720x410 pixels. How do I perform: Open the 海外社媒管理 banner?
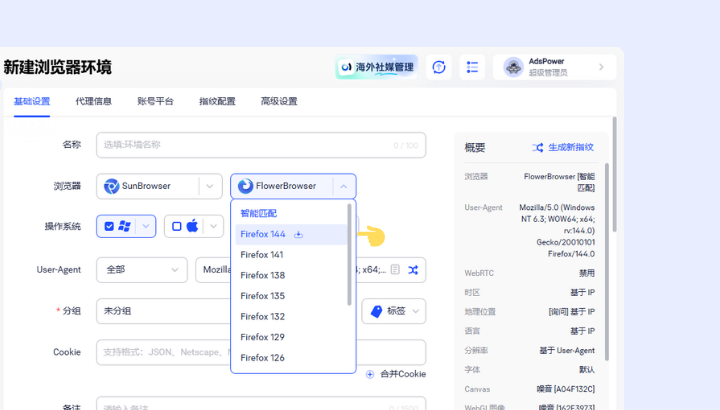(x=377, y=67)
